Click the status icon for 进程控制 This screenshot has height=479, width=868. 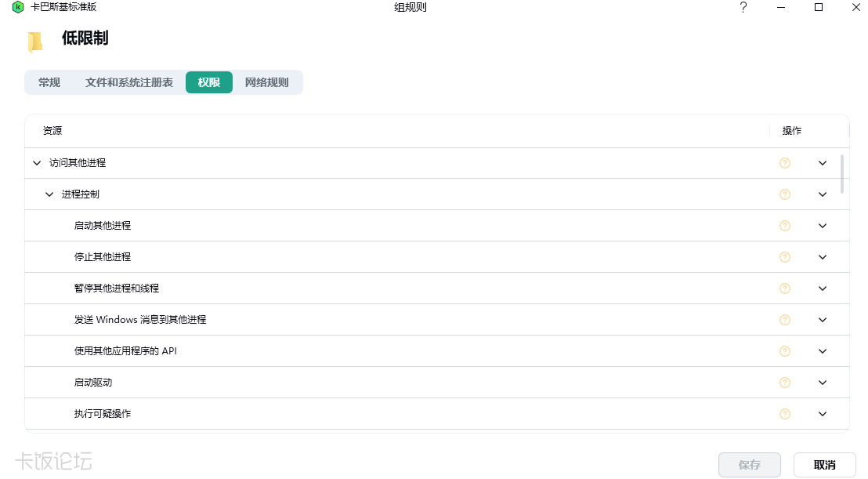(784, 194)
